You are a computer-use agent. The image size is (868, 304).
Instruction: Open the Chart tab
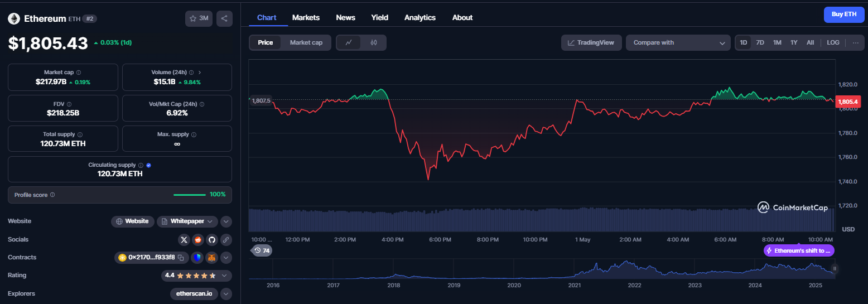267,17
